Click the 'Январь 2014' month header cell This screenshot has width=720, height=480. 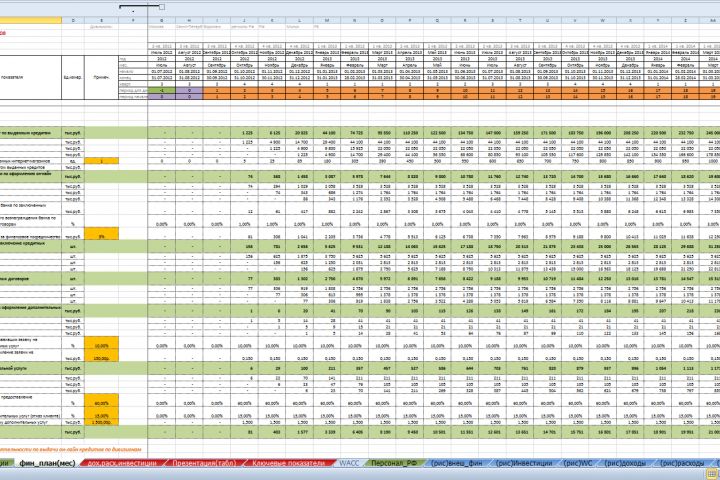tap(658, 53)
